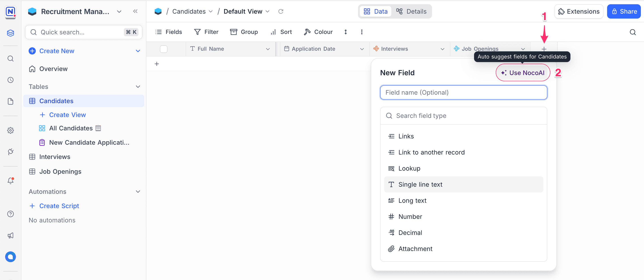The width and height of the screenshot is (644, 280).
Task: Open the three-dot more options menu
Action: [362, 32]
